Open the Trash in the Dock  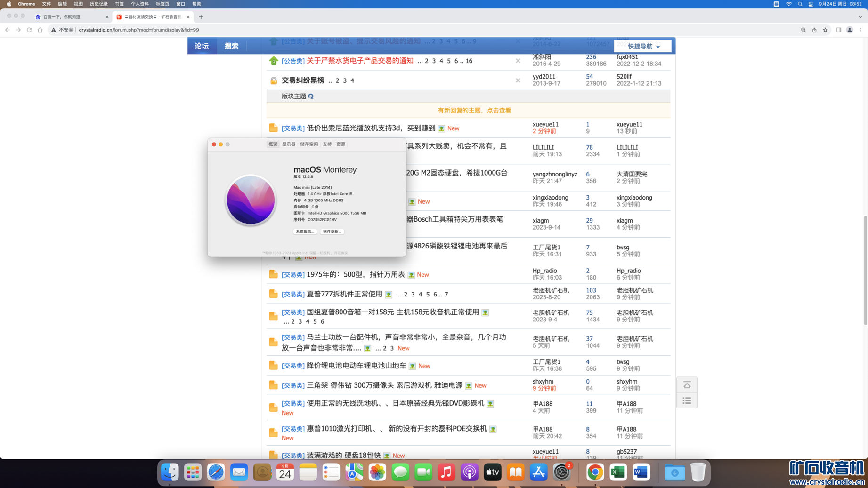pyautogui.click(x=698, y=472)
